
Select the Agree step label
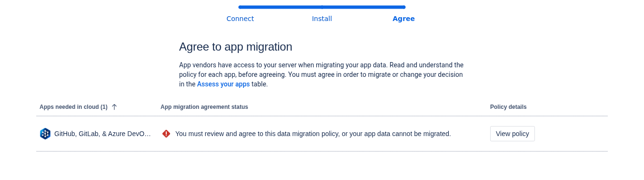coord(403,19)
